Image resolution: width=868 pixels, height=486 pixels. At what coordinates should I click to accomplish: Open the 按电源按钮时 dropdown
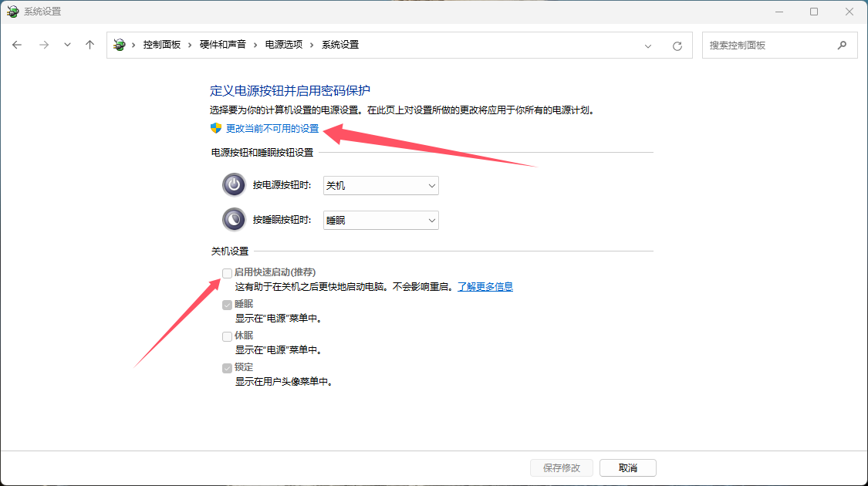pyautogui.click(x=380, y=185)
